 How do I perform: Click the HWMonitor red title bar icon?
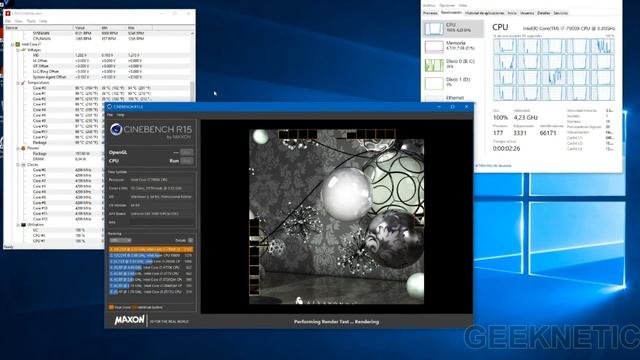coord(8,13)
